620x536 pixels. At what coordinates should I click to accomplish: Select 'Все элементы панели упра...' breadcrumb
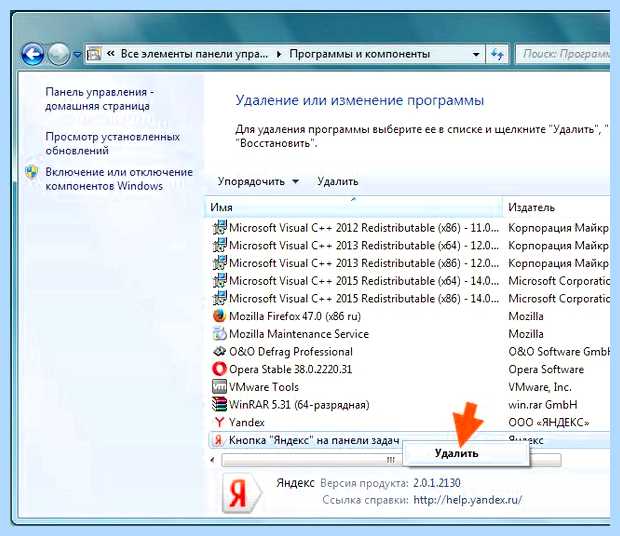(194, 54)
